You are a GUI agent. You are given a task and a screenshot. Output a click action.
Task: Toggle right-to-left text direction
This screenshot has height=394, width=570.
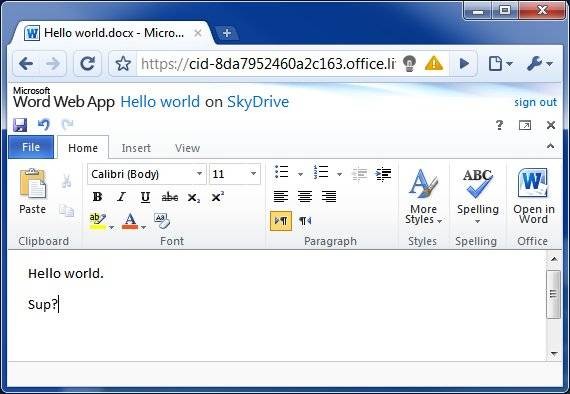pos(305,221)
